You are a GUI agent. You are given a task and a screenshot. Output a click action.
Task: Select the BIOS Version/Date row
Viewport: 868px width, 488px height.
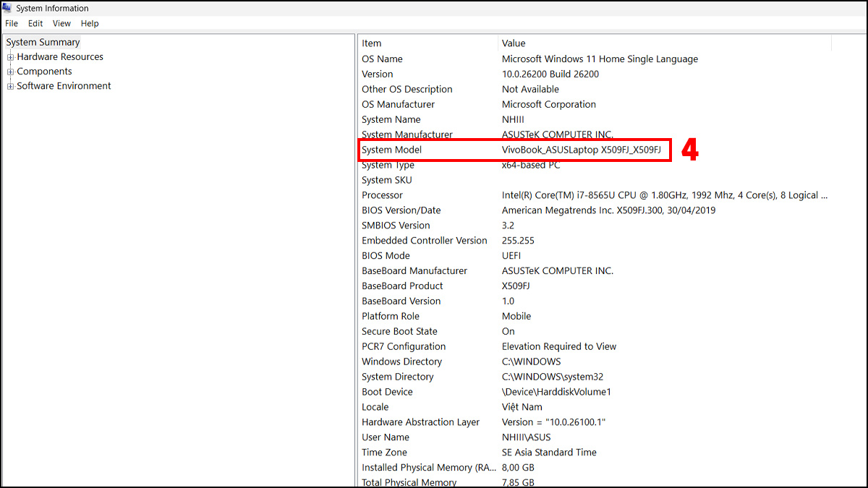click(595, 210)
